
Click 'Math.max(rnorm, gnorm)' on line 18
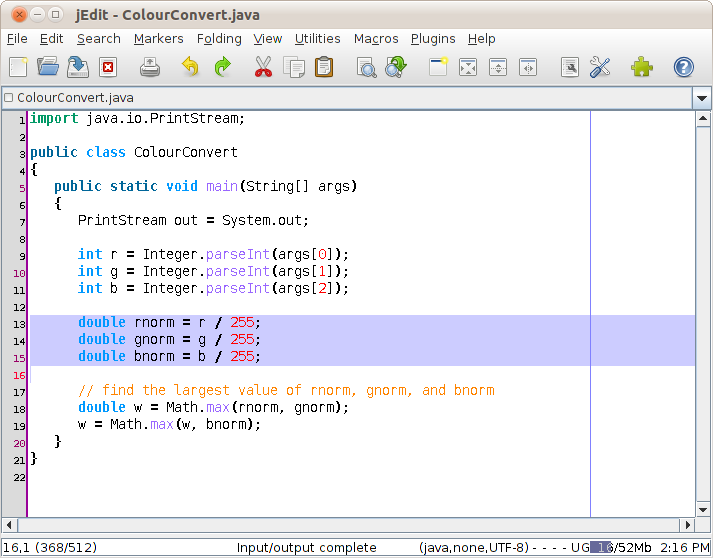click(254, 407)
